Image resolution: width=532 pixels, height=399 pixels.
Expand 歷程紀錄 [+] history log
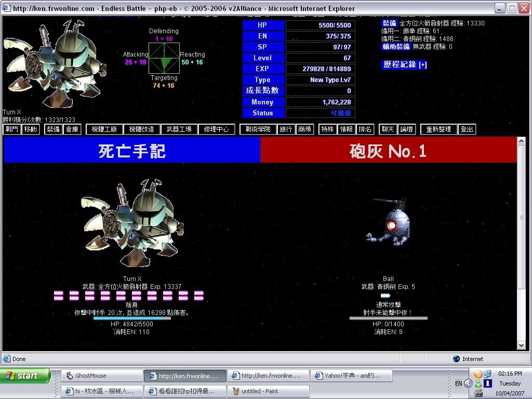click(404, 64)
